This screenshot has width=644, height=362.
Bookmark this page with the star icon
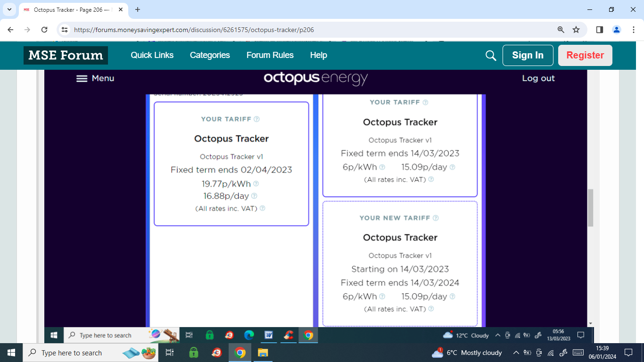[576, 30]
